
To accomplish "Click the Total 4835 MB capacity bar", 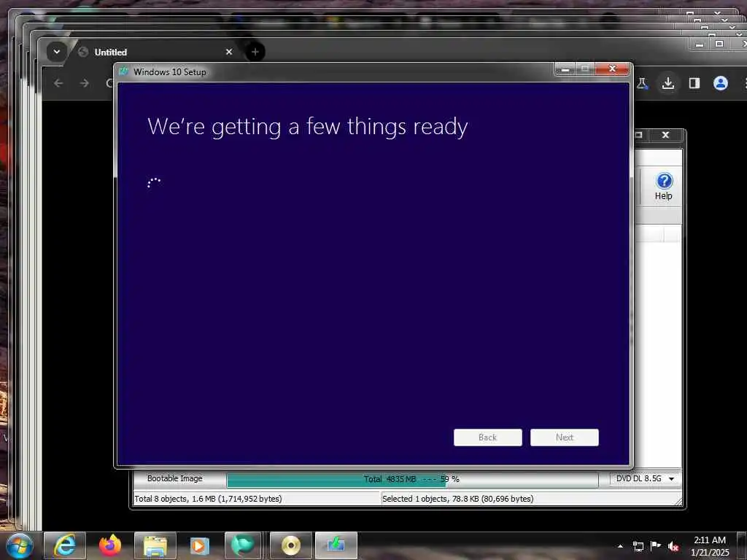I will (x=412, y=480).
